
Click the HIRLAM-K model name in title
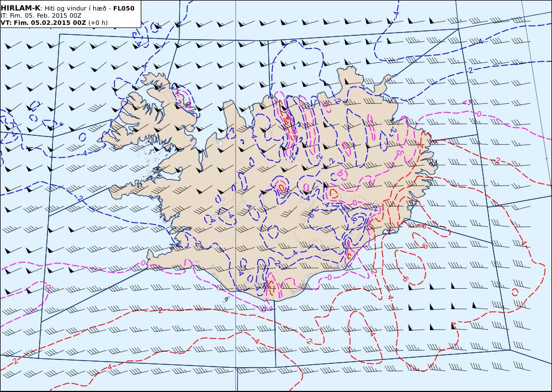click(x=20, y=8)
